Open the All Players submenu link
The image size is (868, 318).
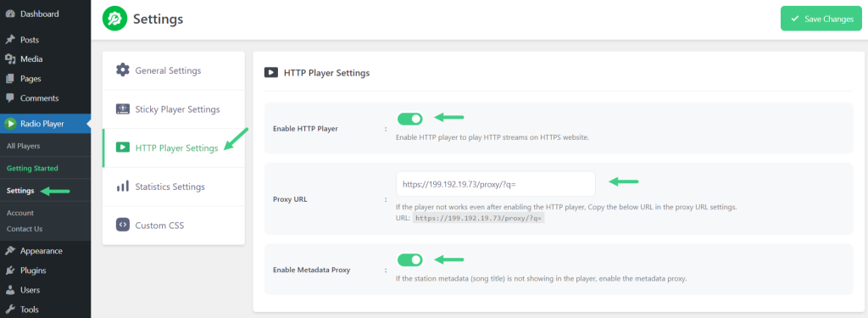tap(23, 146)
